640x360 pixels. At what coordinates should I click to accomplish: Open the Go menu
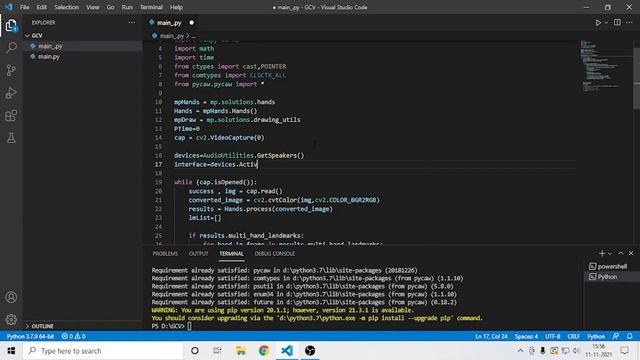[111, 7]
